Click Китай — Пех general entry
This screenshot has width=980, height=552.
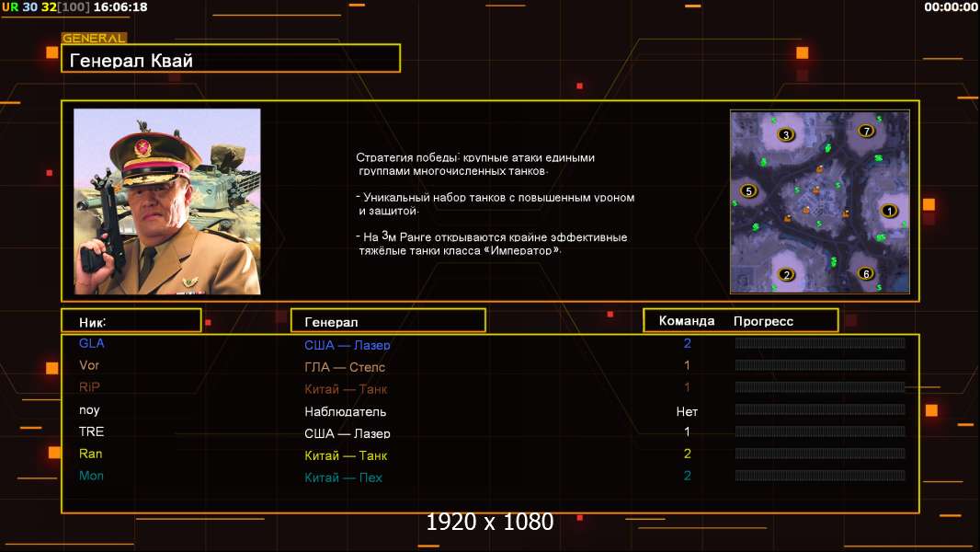[x=344, y=477]
